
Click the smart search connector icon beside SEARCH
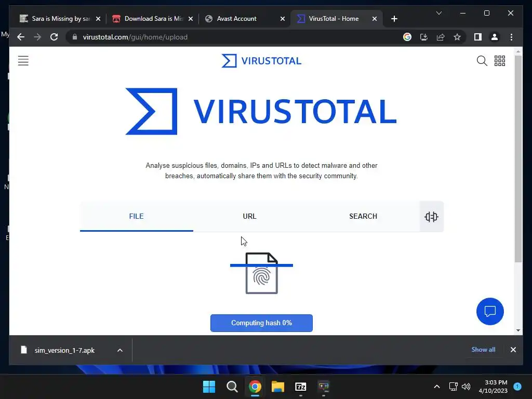tap(431, 217)
